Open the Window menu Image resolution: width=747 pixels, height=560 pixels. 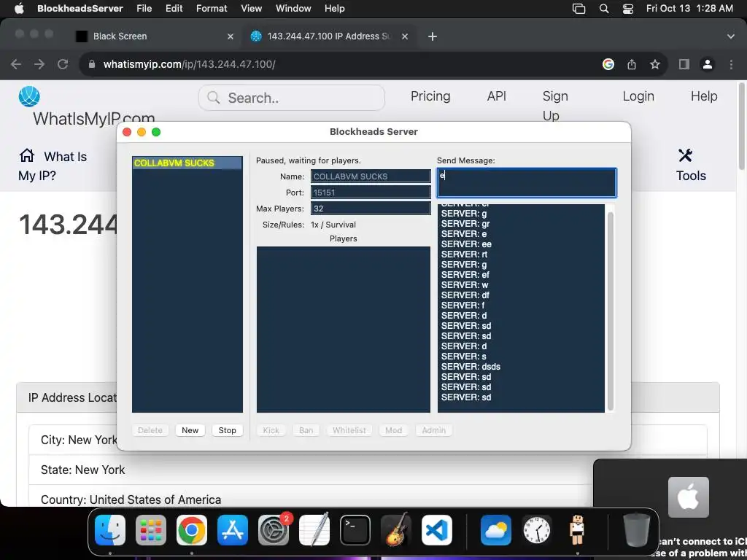coord(293,8)
